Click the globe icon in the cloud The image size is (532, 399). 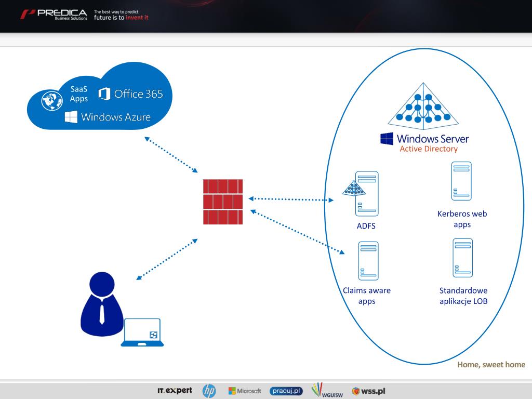52,100
